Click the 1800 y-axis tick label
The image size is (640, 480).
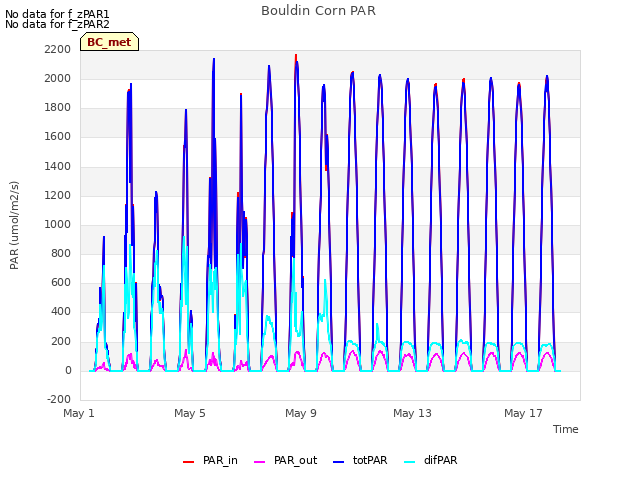click(58, 108)
